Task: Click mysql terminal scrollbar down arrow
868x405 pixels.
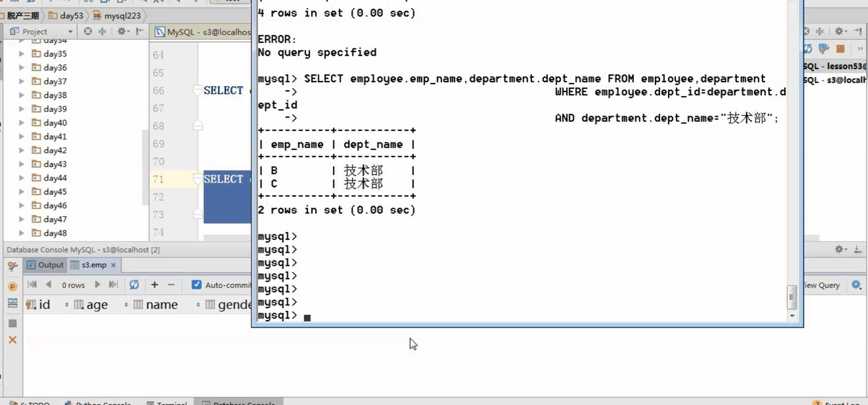Action: coord(792,316)
